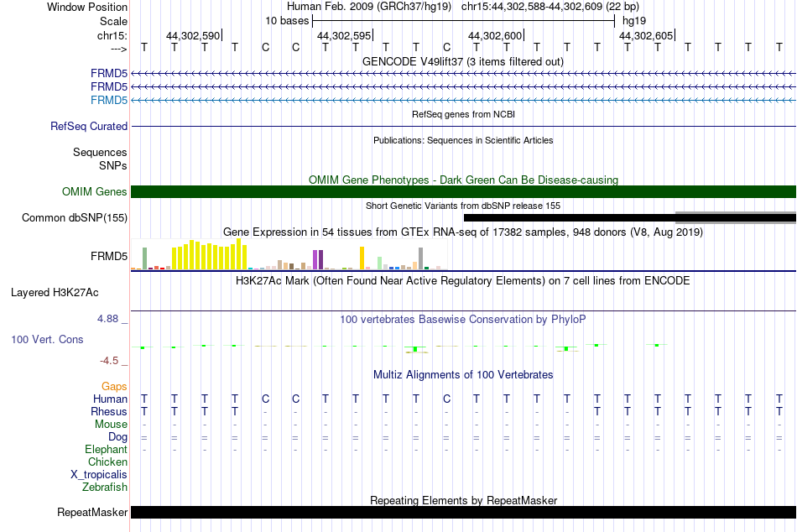Screen dimensions: 797x532
Task: Click the Zebrafish species label
Action: coord(105,488)
